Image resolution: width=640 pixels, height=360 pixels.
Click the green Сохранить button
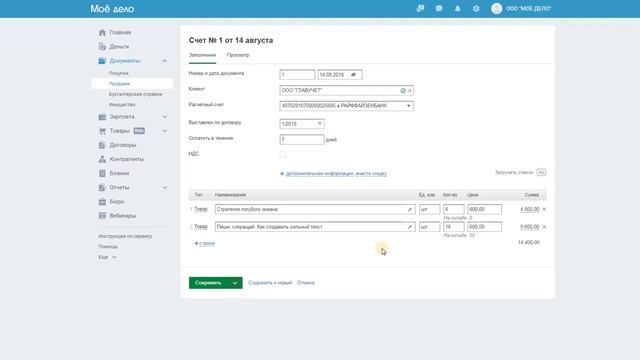click(208, 283)
